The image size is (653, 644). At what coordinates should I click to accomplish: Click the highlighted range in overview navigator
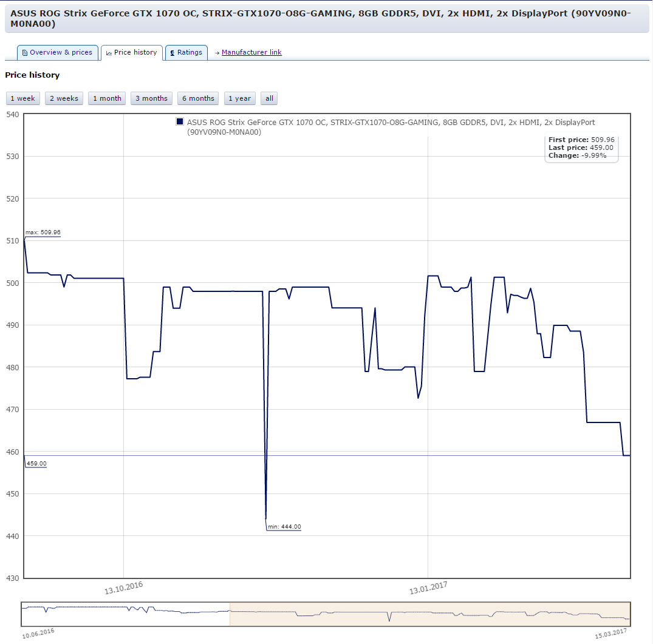(x=430, y=614)
